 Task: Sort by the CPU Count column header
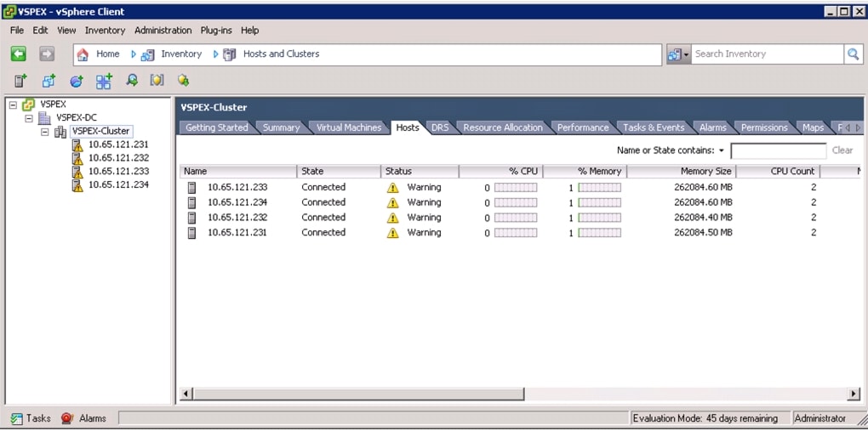tap(778, 172)
